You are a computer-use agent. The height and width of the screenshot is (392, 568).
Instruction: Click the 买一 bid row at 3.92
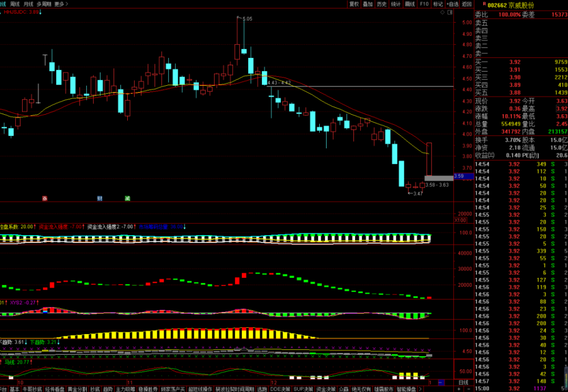(521, 62)
